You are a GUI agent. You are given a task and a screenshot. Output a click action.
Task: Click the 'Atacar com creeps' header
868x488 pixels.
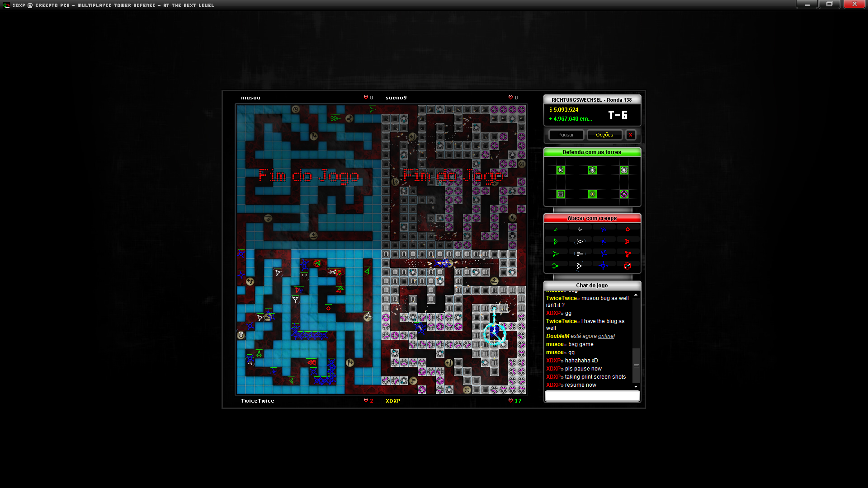tap(592, 218)
